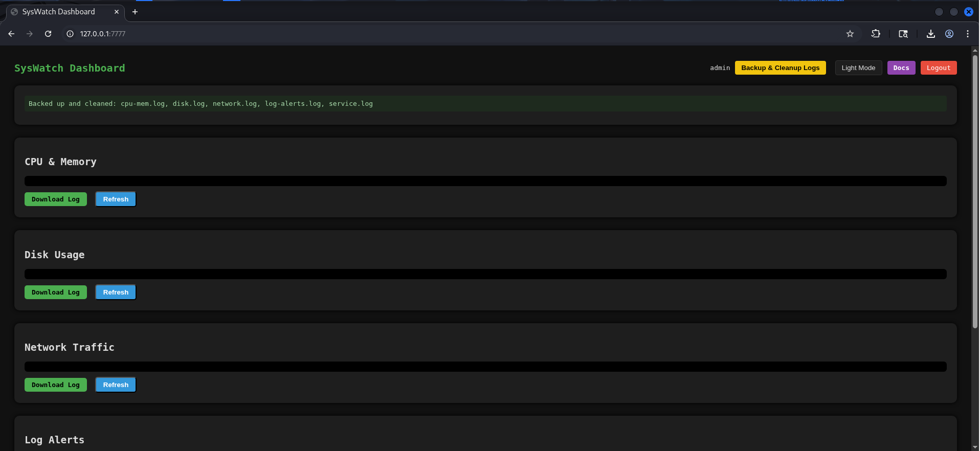The height and width of the screenshot is (451, 980).
Task: Reload the page with the refresh icon
Action: pyautogui.click(x=48, y=34)
